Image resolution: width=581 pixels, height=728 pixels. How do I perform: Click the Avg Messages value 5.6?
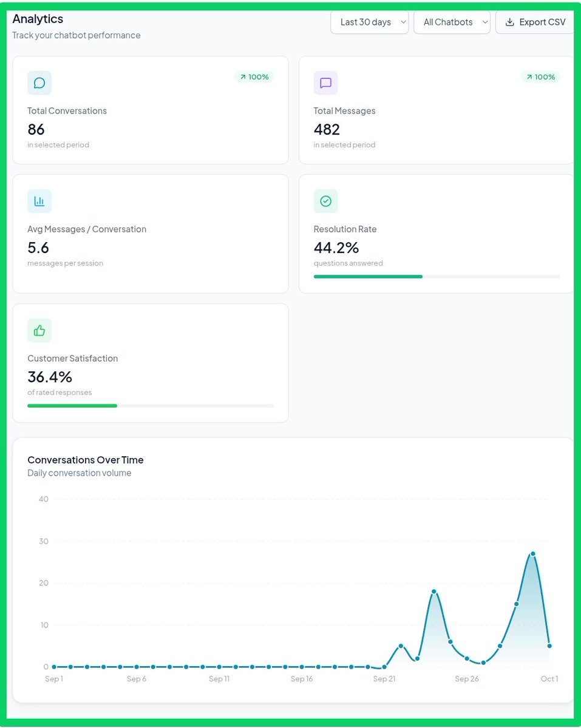click(38, 248)
